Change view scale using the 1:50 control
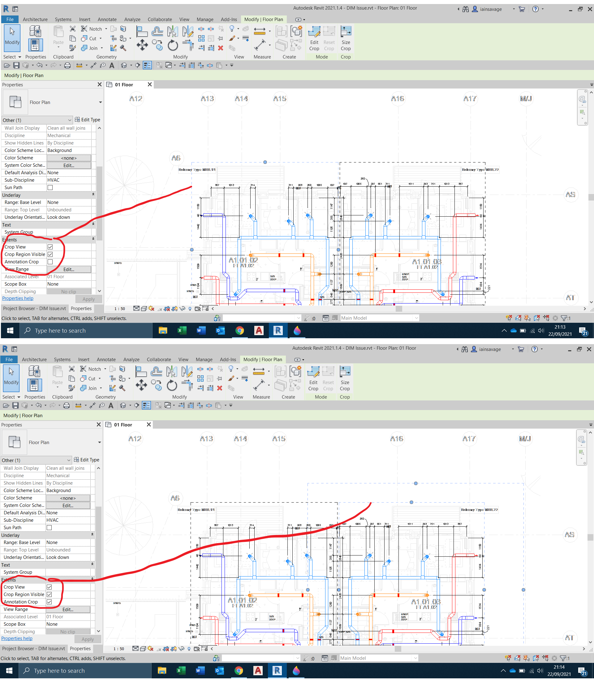 119,308
